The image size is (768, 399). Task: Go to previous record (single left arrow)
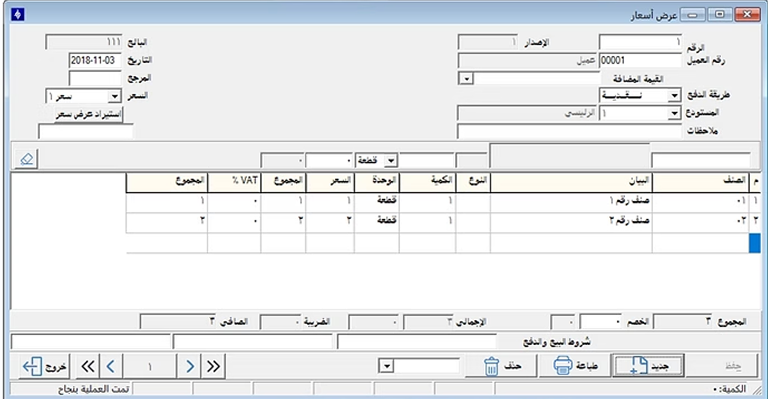tap(111, 366)
